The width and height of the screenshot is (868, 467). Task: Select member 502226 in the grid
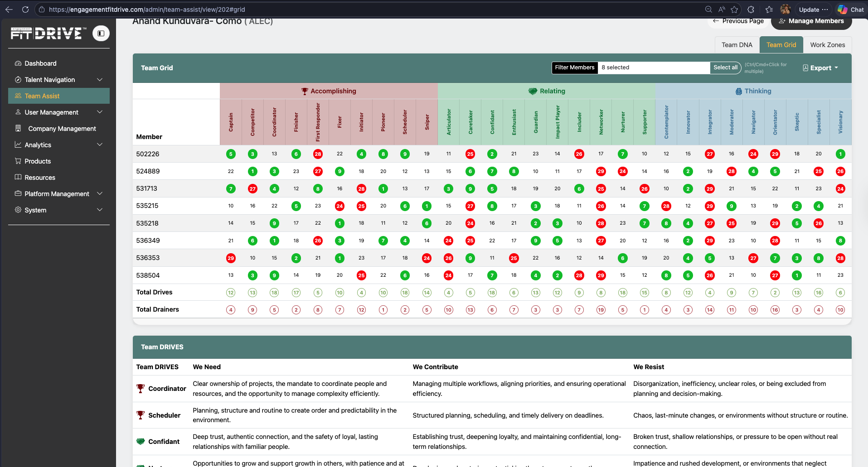(x=148, y=154)
